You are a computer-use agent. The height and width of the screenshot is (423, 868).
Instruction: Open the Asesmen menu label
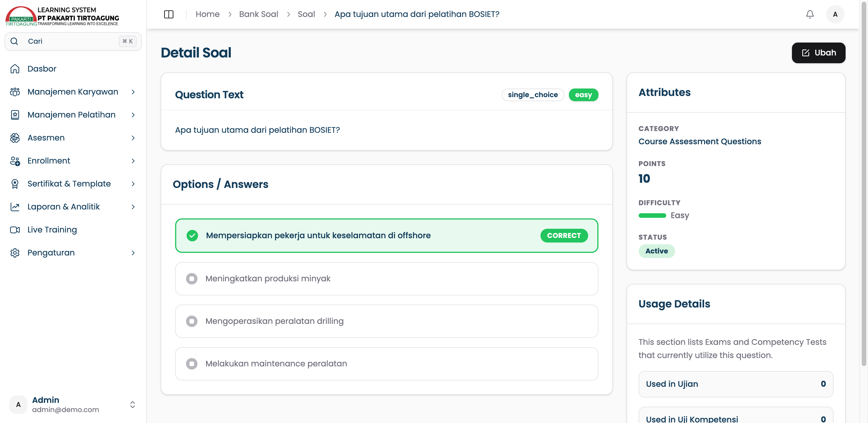point(46,138)
